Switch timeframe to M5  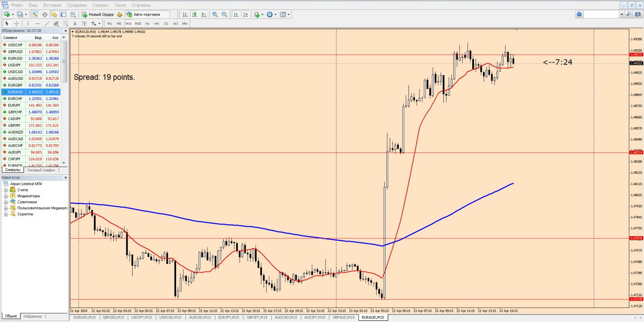[119, 24]
